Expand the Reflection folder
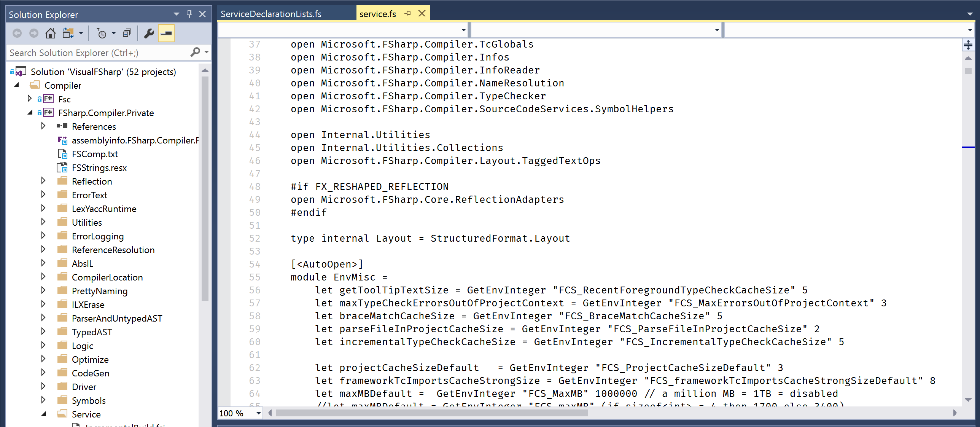This screenshot has height=427, width=980. click(x=43, y=181)
